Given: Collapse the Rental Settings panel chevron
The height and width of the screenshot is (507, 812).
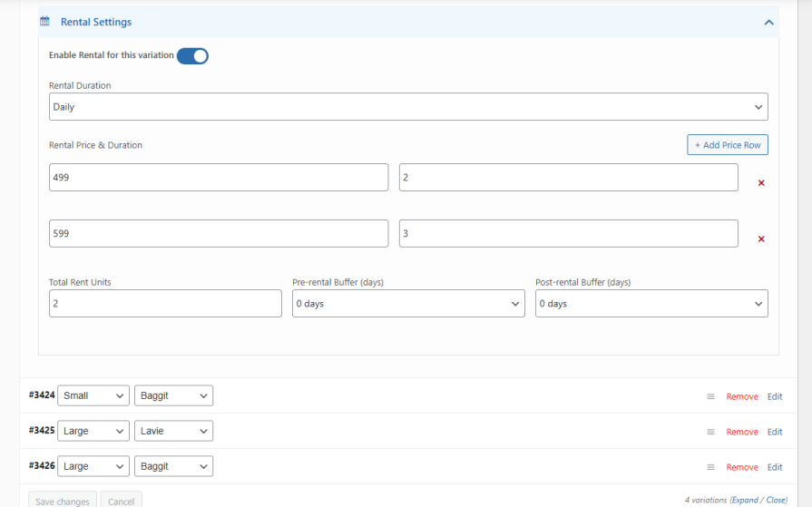Looking at the screenshot, I should coord(768,23).
